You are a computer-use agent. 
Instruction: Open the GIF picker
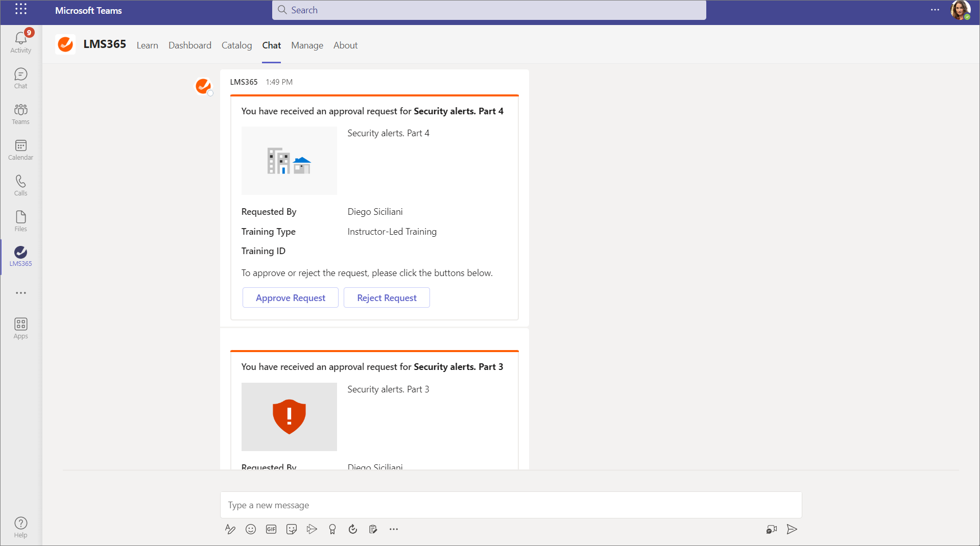271,529
